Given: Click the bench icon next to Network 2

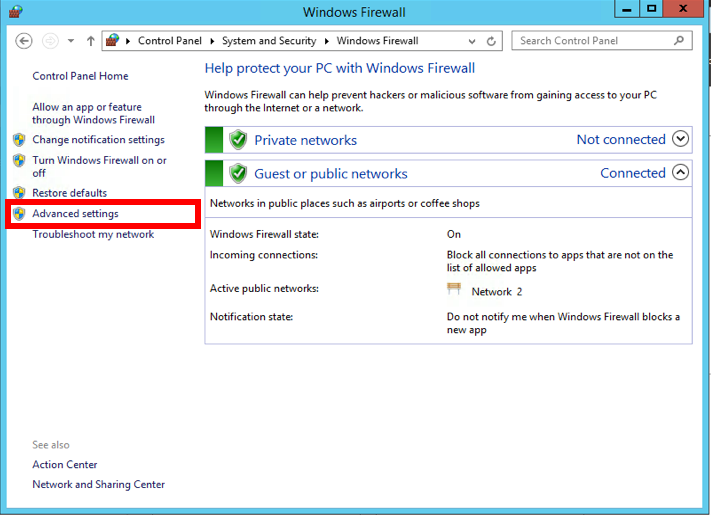Looking at the screenshot, I should tap(455, 290).
